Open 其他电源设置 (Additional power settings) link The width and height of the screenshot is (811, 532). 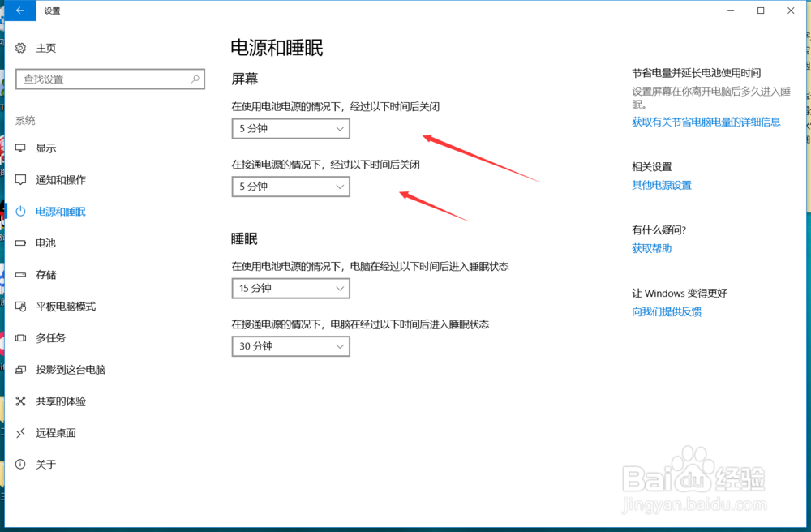pyautogui.click(x=660, y=185)
